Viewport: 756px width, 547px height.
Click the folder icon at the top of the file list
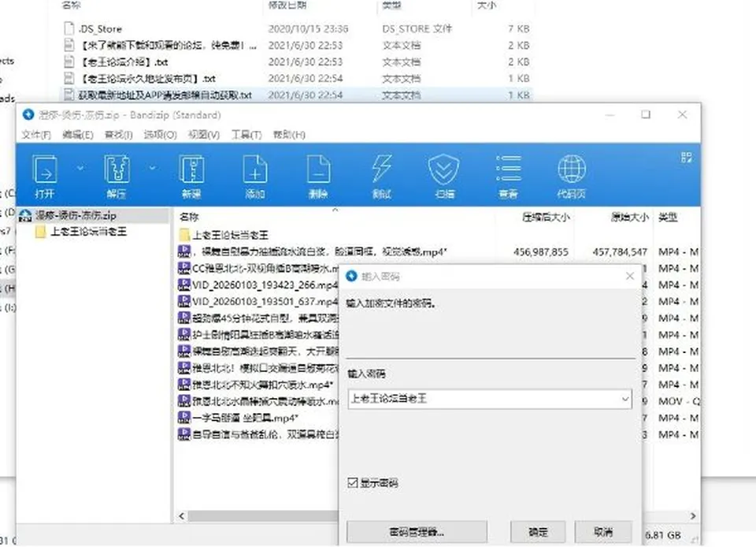point(184,235)
